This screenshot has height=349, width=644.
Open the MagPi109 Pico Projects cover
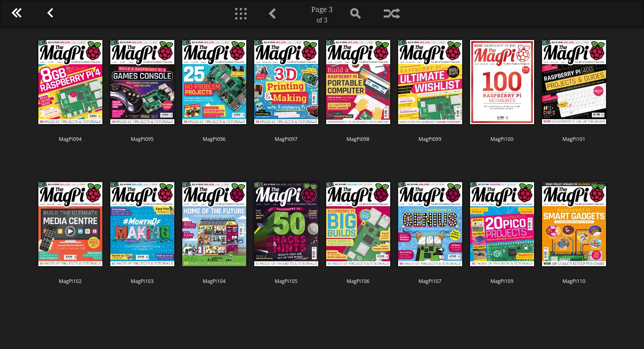(502, 224)
